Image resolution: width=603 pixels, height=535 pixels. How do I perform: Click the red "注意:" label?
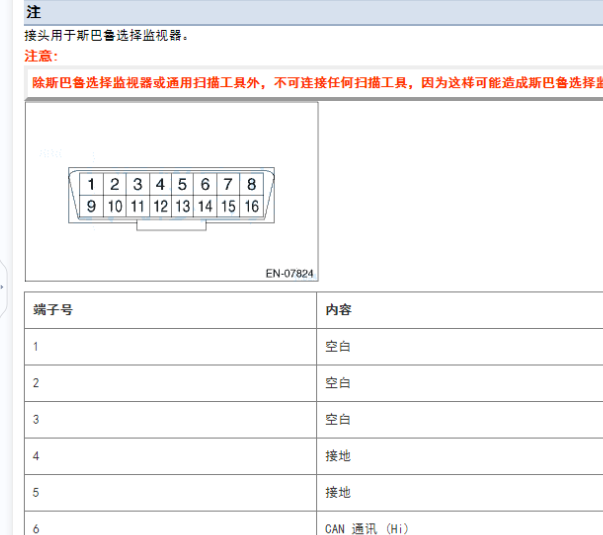[x=41, y=56]
